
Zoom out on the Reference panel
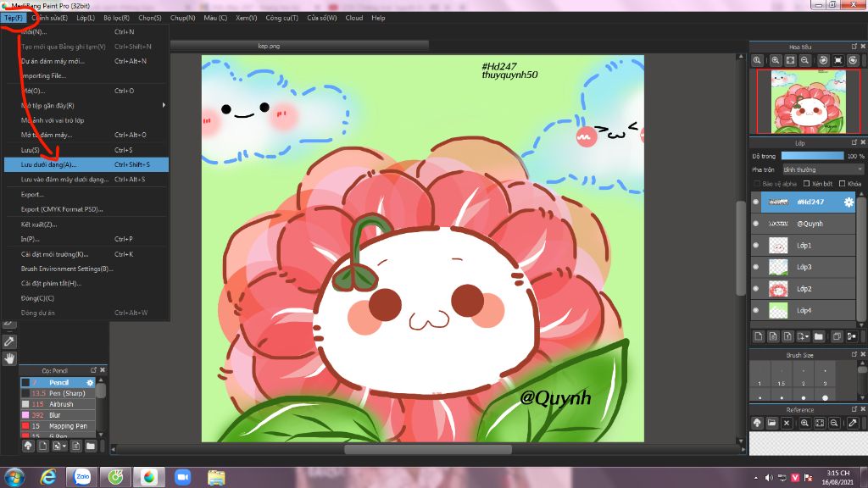click(x=834, y=424)
